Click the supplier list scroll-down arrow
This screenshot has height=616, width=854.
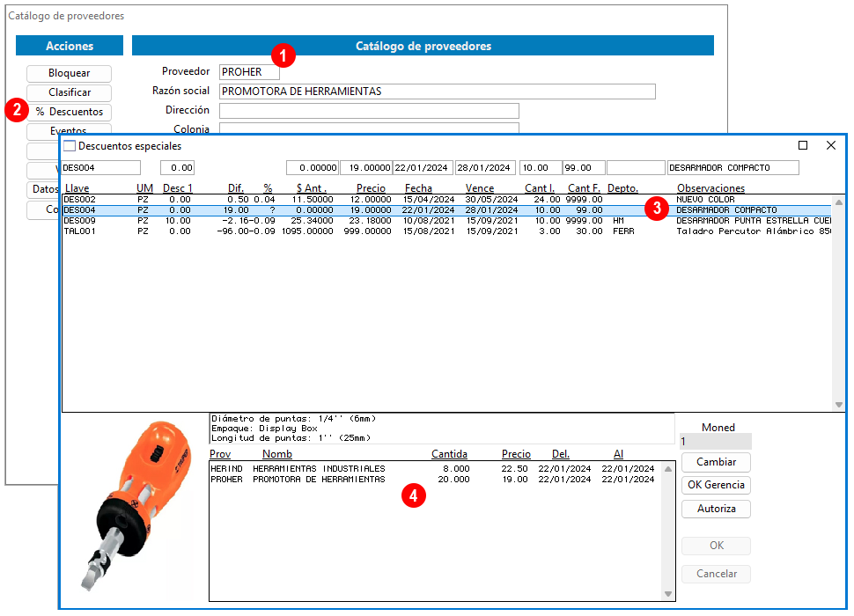667,594
